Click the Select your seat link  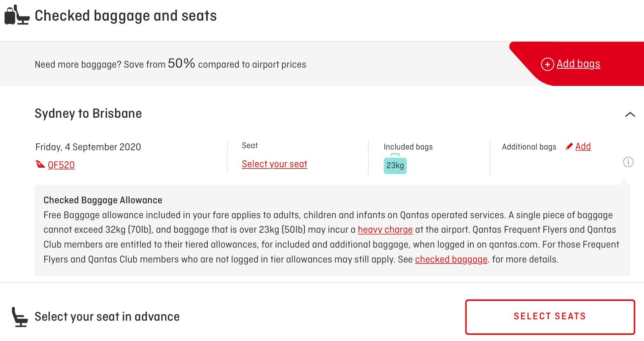click(x=275, y=164)
